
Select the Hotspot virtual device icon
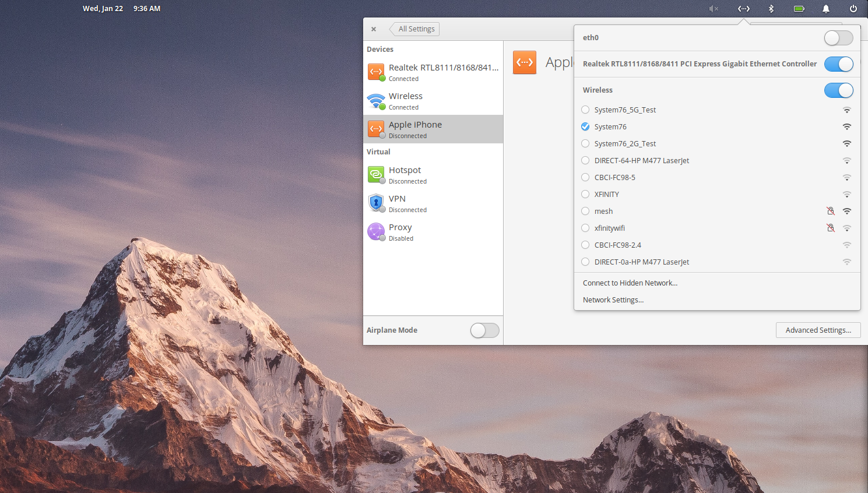click(x=376, y=174)
